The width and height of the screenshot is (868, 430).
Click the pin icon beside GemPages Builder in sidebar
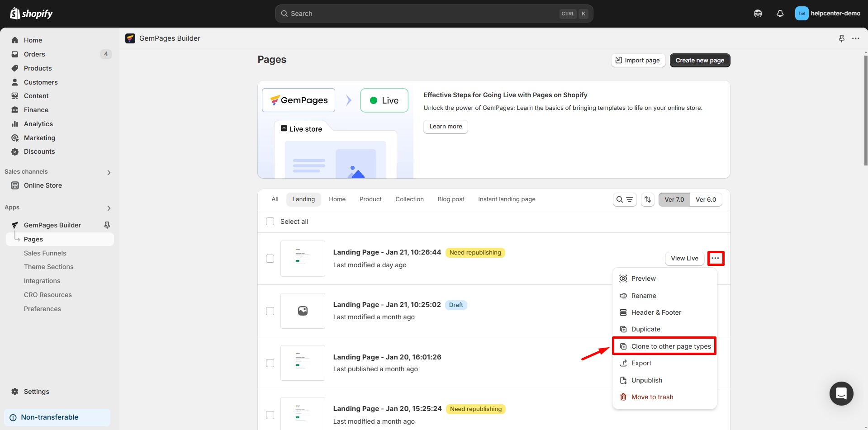click(x=107, y=225)
